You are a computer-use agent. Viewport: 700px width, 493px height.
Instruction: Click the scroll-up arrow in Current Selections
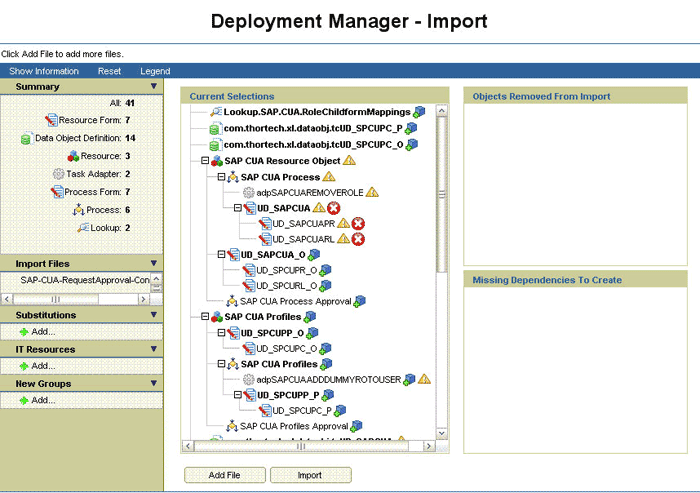click(442, 110)
